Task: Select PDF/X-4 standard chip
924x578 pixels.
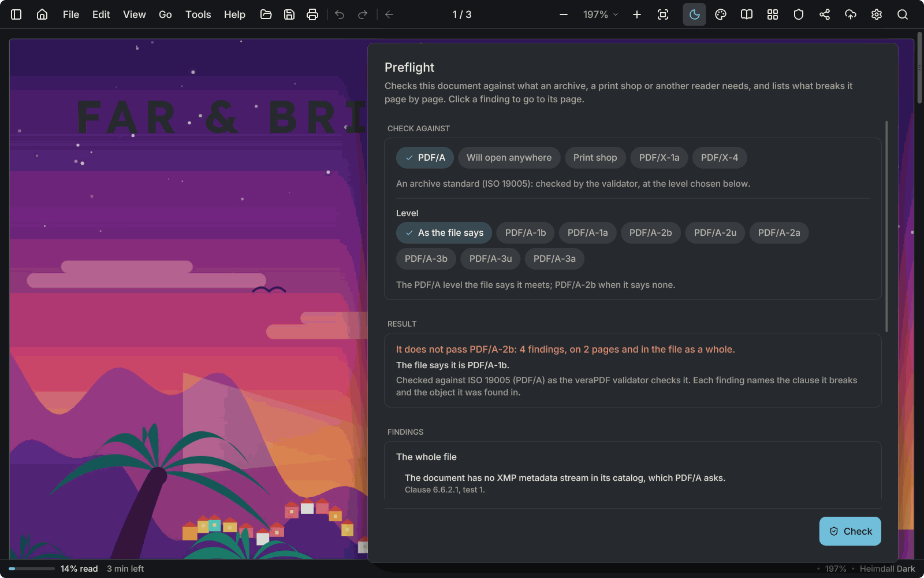Action: click(x=720, y=158)
